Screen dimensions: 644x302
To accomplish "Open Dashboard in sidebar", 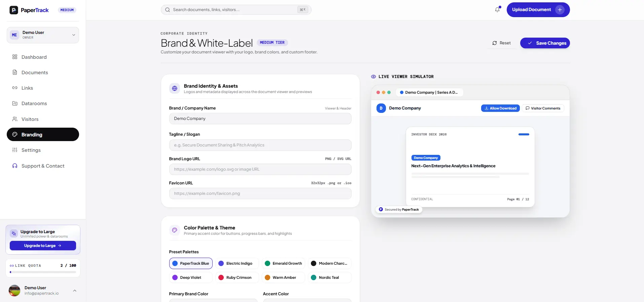I will tap(43, 57).
